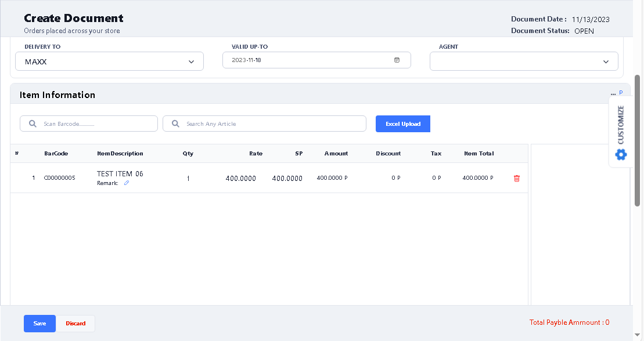The height and width of the screenshot is (341, 644).
Task: Click the Tax 0 P cell
Action: pos(437,177)
